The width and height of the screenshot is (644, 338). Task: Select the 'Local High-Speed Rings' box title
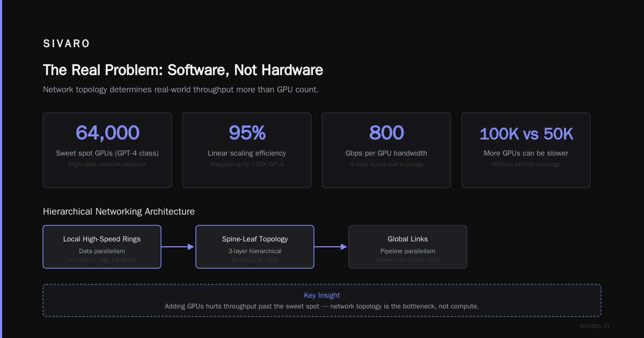pos(102,239)
